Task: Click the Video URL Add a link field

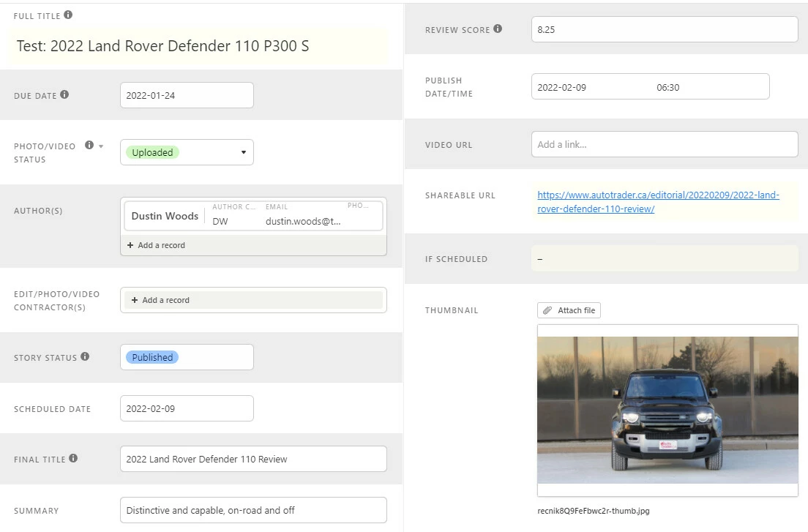Action: (x=665, y=144)
